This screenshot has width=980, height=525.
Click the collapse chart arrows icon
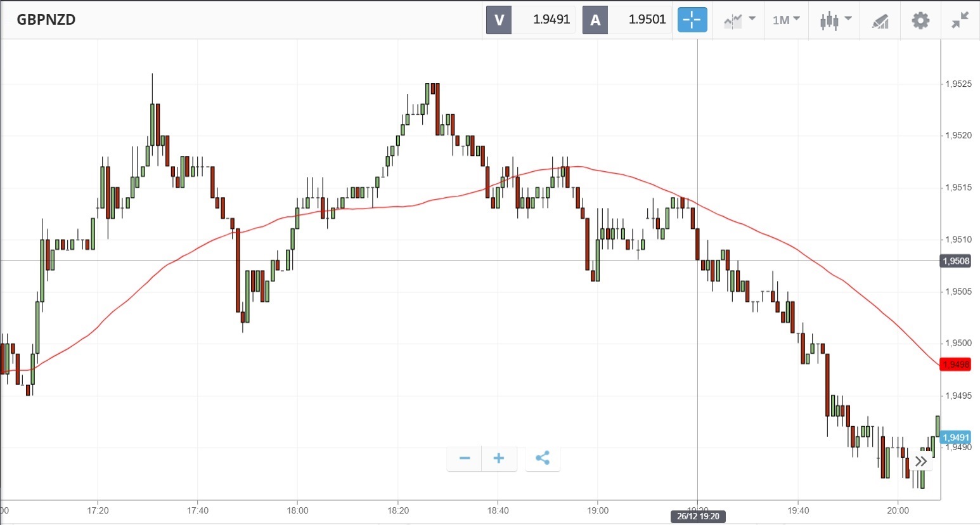[960, 20]
